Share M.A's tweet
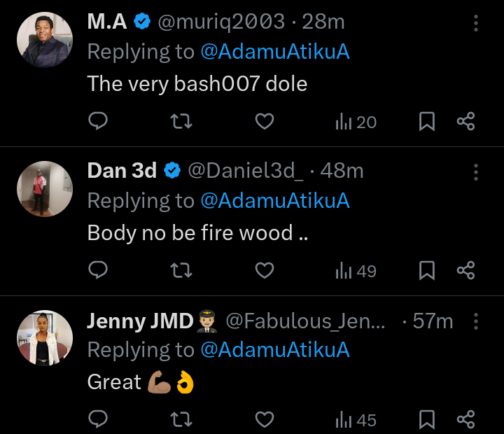Viewport: 504px width, 434px height. (x=466, y=122)
